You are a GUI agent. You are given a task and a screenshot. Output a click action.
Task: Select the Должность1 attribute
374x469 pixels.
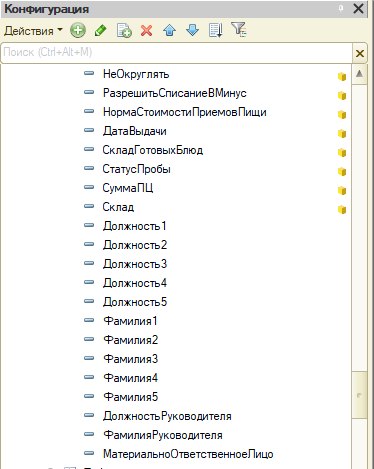pos(134,226)
